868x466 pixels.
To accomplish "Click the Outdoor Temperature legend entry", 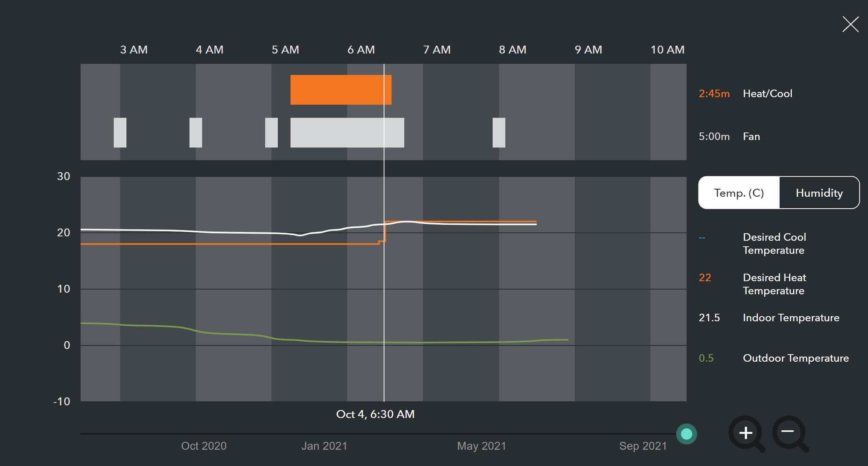I will pyautogui.click(x=796, y=358).
